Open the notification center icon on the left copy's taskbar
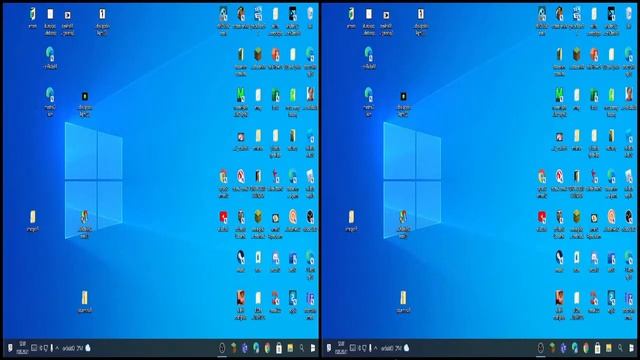Image resolution: width=640 pixels, height=360 pixels. pos(10,348)
